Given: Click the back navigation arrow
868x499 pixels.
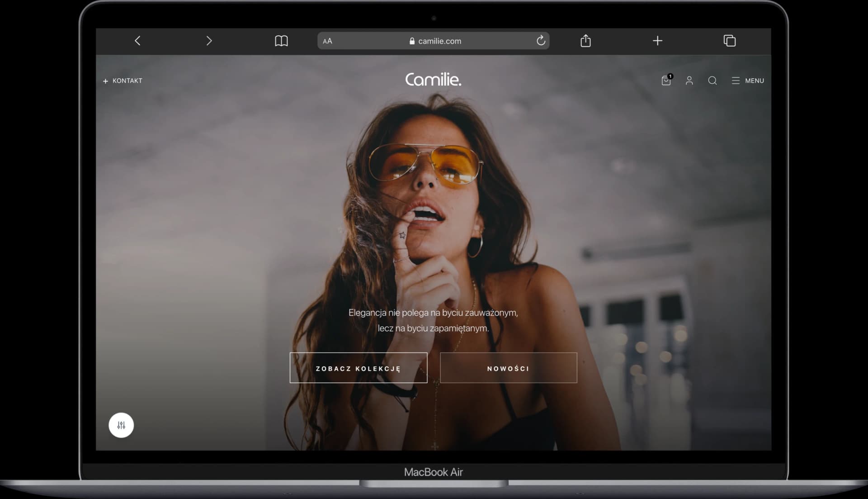Looking at the screenshot, I should click(x=137, y=41).
